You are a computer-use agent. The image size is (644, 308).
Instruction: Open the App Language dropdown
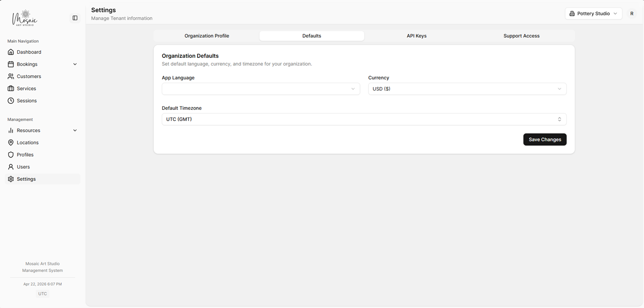tap(261, 89)
